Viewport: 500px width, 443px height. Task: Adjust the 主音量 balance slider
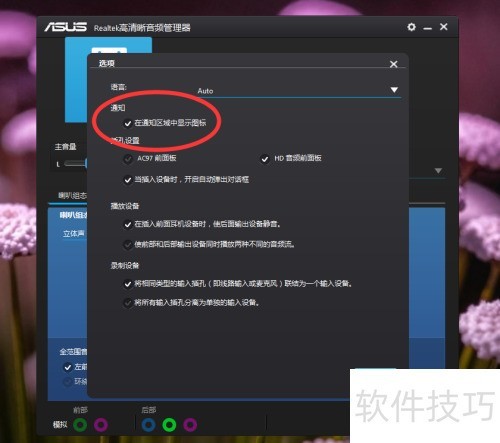pos(76,163)
